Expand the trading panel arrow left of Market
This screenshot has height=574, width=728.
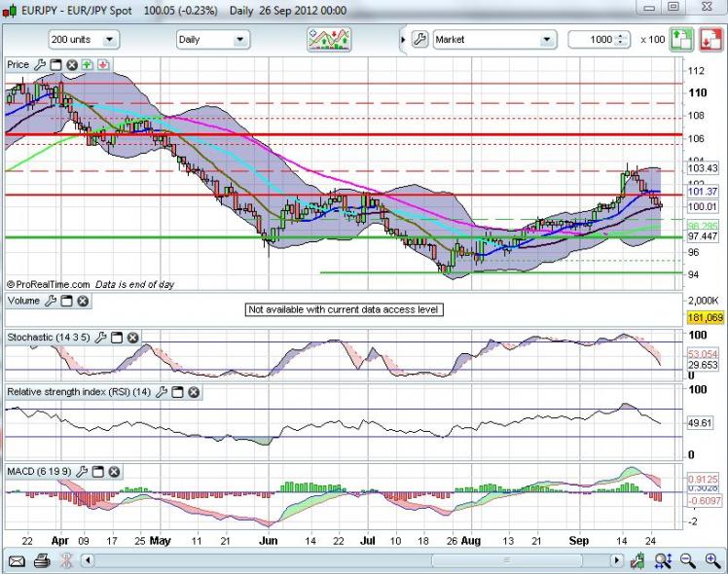click(x=404, y=40)
